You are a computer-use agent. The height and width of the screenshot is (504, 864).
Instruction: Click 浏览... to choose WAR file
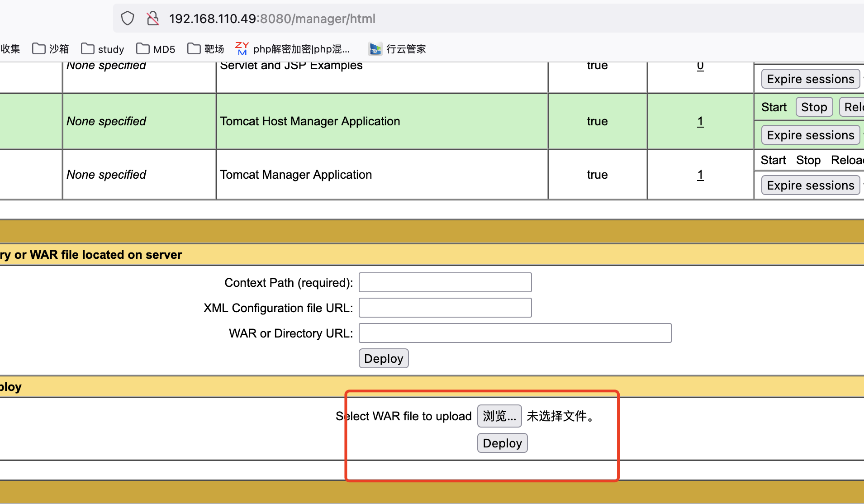tap(499, 416)
